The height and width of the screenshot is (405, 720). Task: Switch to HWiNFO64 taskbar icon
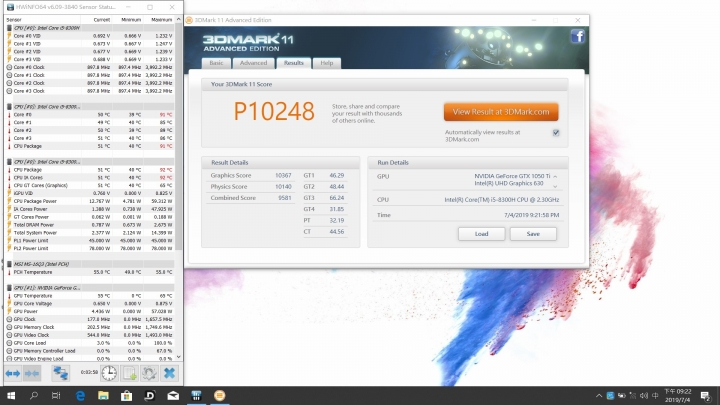tap(196, 395)
